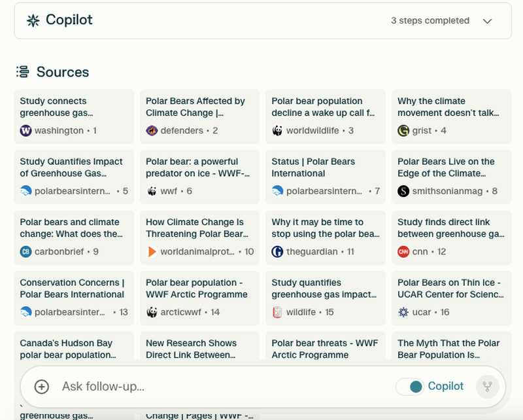Screen dimensions: 523x420
Task: Click the Copilot sparkle icon in header
Action: point(33,20)
